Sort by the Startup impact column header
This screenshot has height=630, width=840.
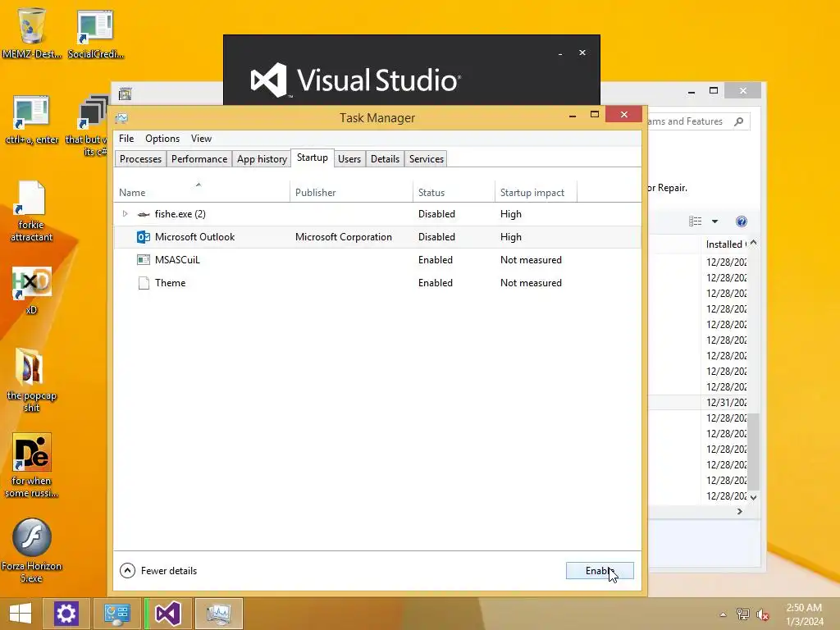(x=536, y=192)
